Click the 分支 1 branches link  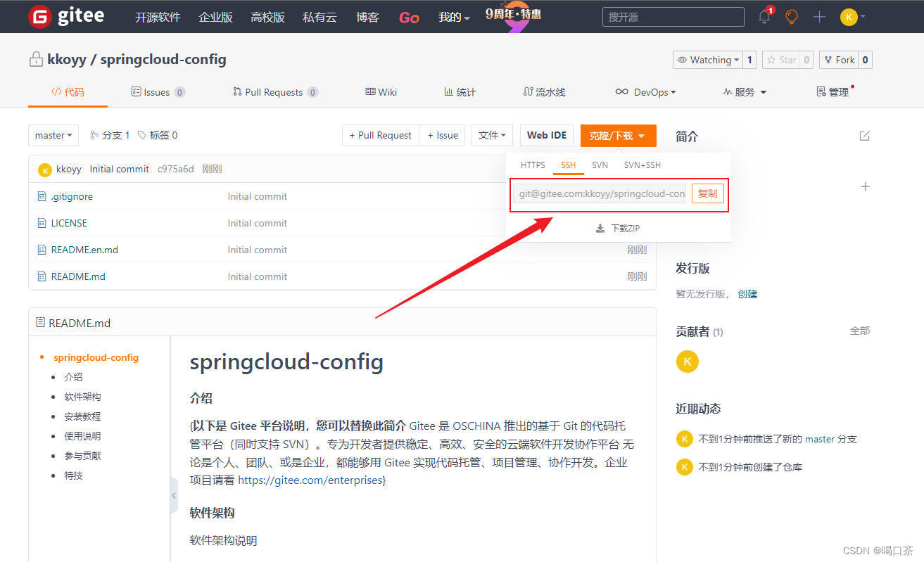[110, 135]
